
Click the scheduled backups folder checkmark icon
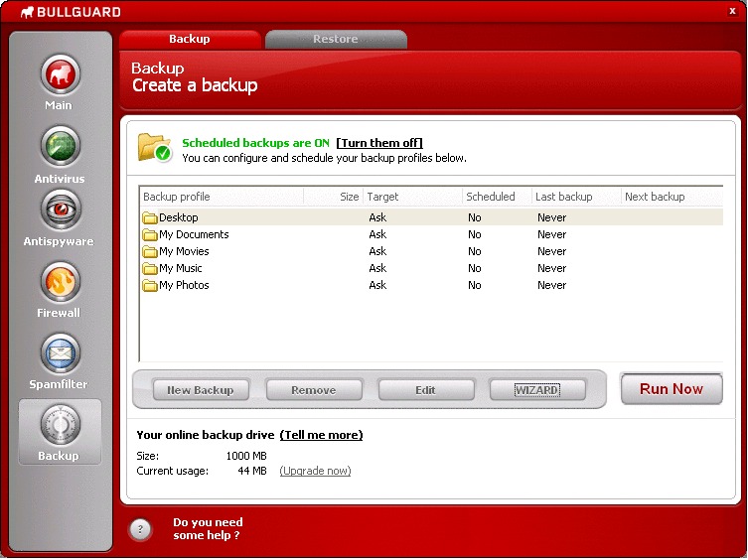pos(155,147)
